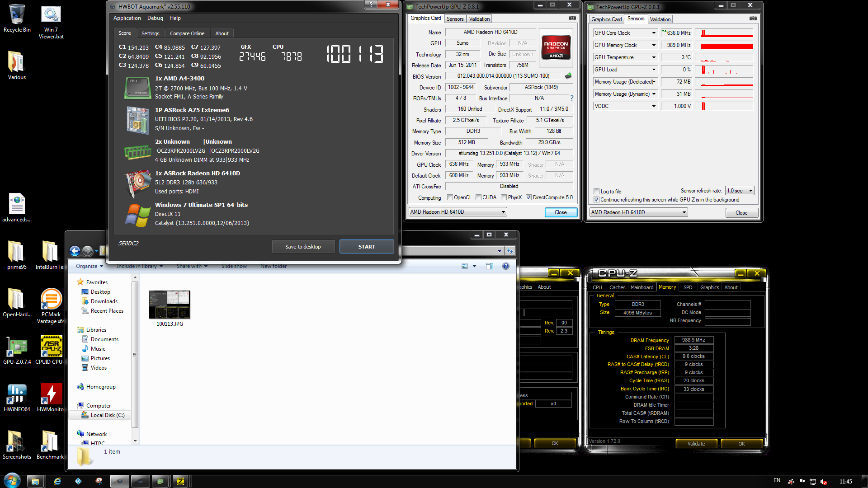Screen dimensions: 868x488
Task: Open the Explorer Slide show command
Action: pos(234,266)
